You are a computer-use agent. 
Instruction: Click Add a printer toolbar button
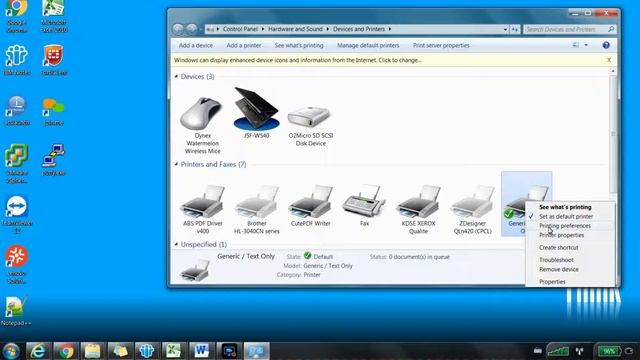[x=244, y=45]
